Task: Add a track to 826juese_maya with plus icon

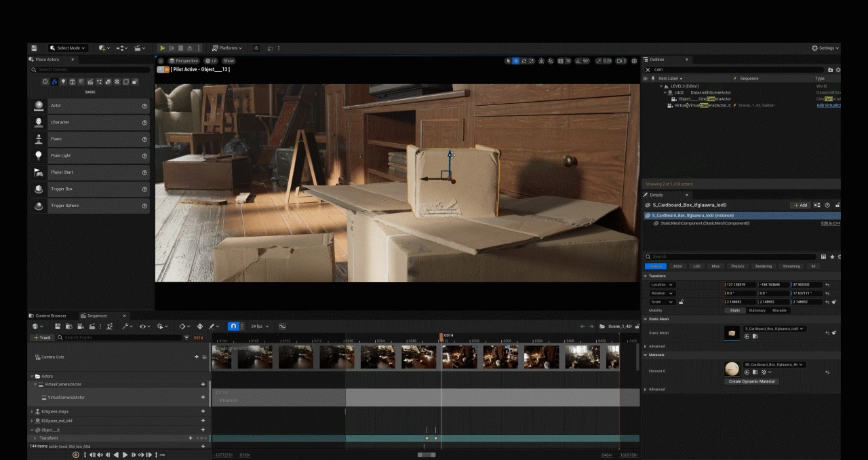Action: point(203,411)
